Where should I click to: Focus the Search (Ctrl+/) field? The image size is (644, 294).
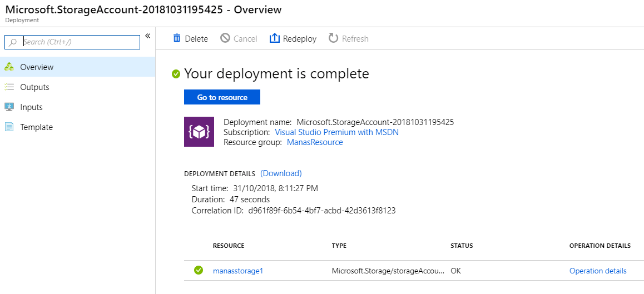point(72,42)
